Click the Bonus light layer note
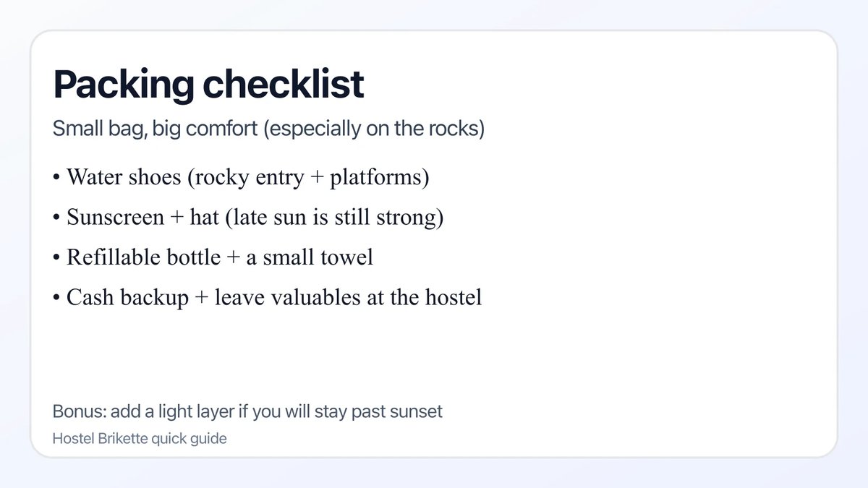The image size is (868, 488). click(247, 412)
